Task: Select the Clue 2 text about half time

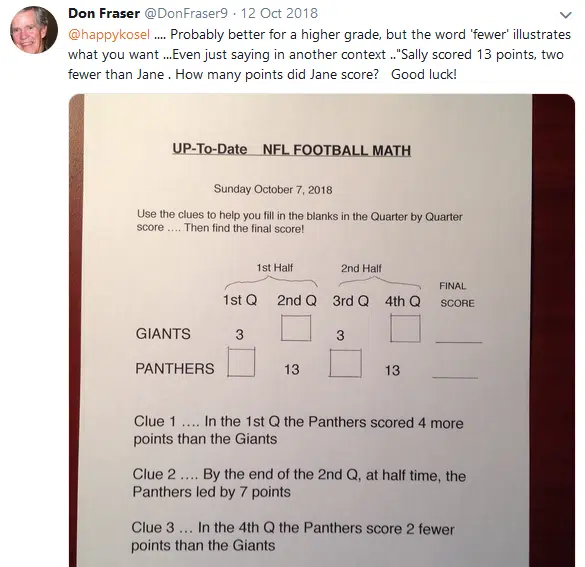Action: click(x=299, y=483)
